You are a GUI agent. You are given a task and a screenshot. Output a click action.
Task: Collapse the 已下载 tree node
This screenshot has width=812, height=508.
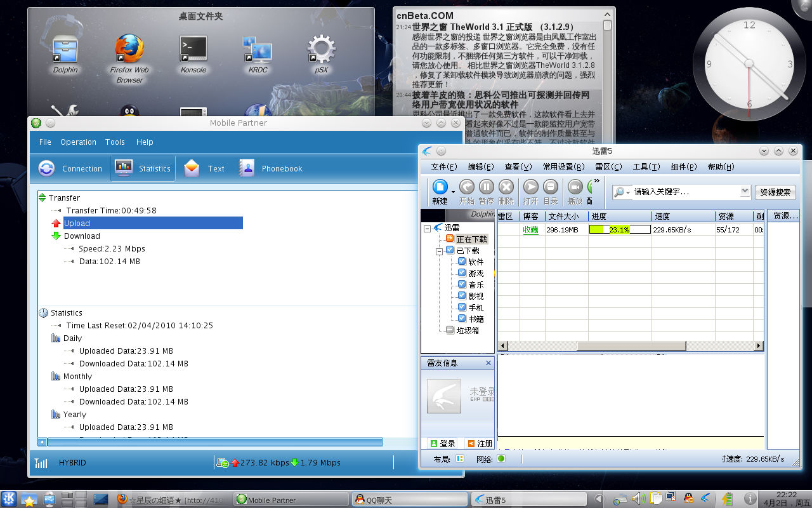point(438,251)
